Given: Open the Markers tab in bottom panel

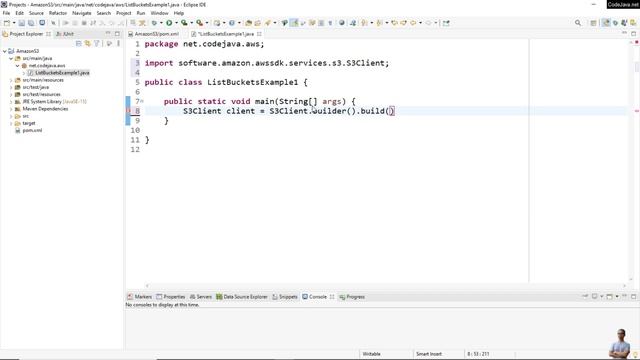Looking at the screenshot, I should [x=140, y=297].
